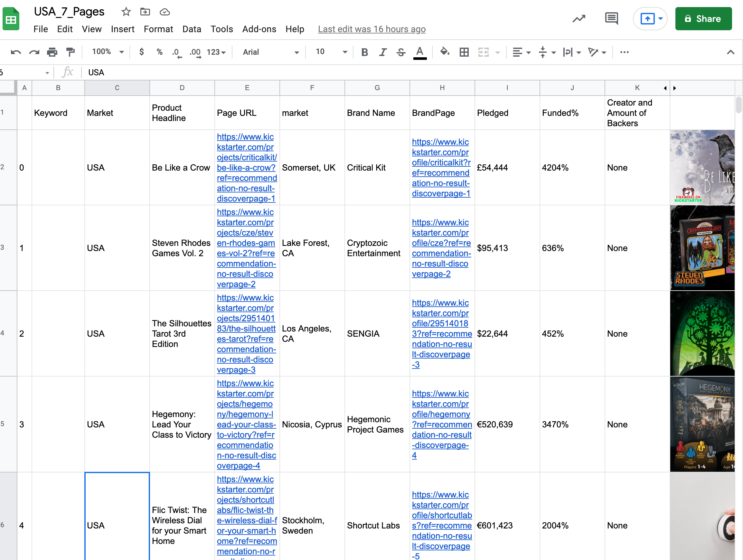The width and height of the screenshot is (743, 560).
Task: Open the Add-ons menu
Action: (259, 29)
